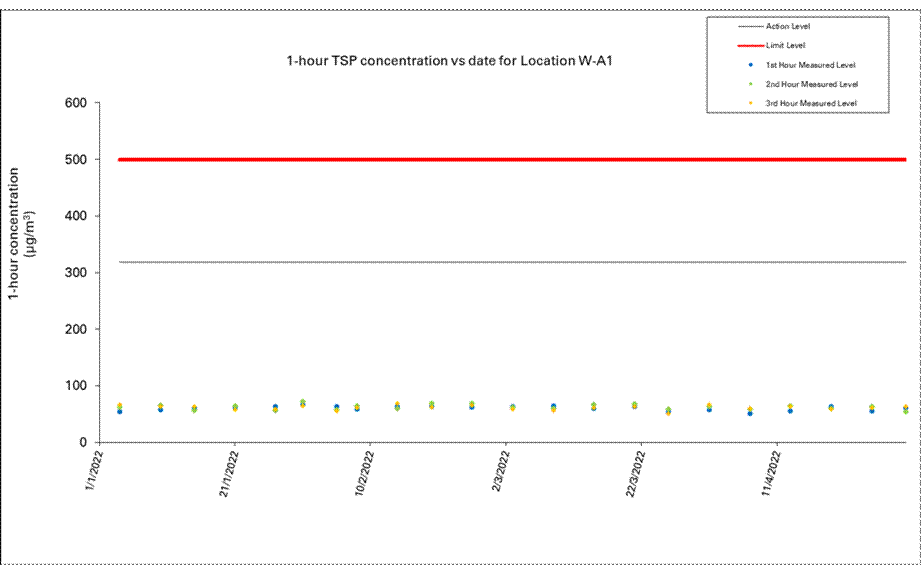Image resolution: width=924 pixels, height=576 pixels.
Task: Select the Limit Level legend label
Action: tap(785, 45)
